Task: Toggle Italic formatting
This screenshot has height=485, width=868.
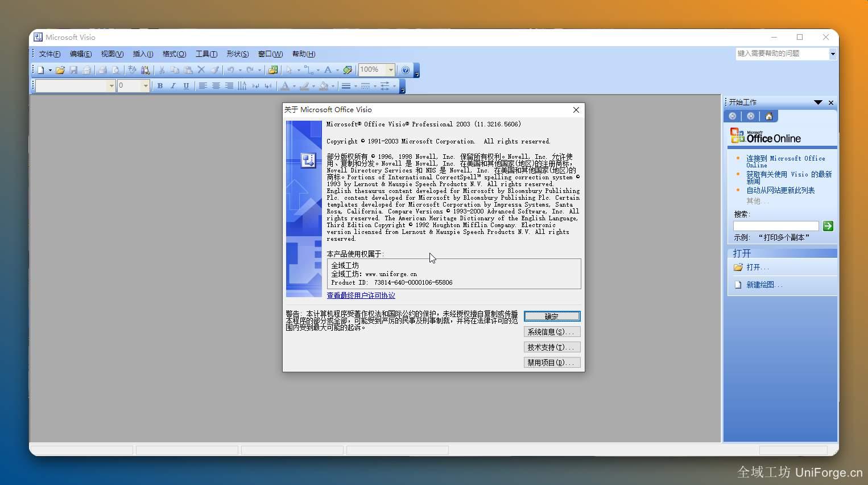Action: [173, 86]
